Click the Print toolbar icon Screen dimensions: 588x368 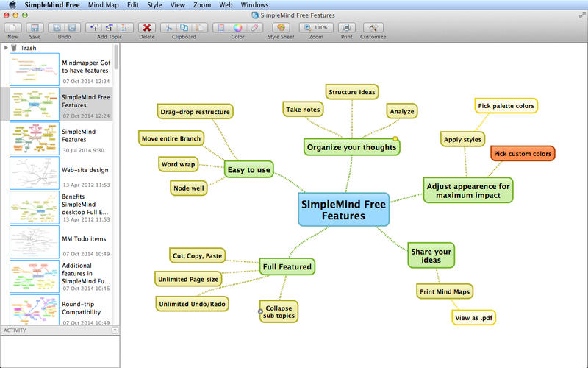coord(346,27)
